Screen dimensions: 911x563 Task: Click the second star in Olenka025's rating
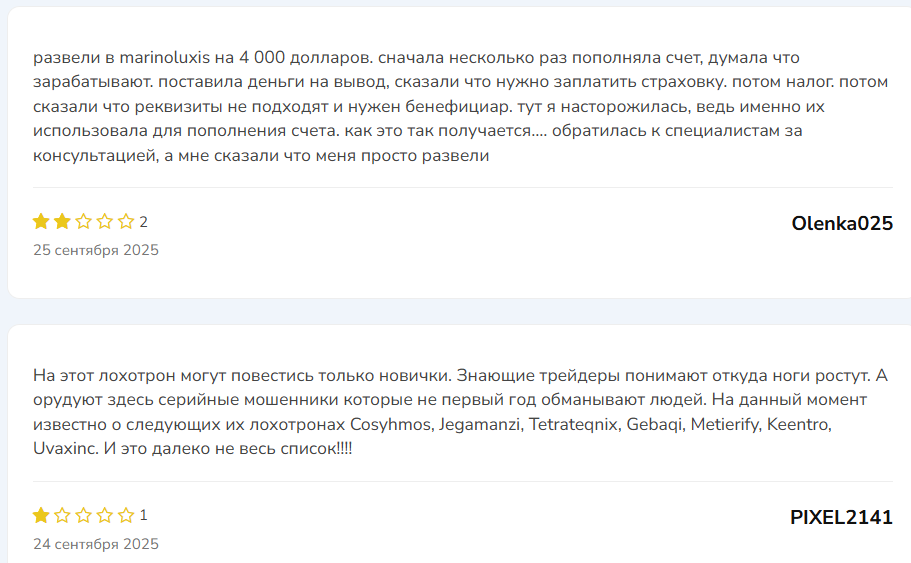point(62,221)
